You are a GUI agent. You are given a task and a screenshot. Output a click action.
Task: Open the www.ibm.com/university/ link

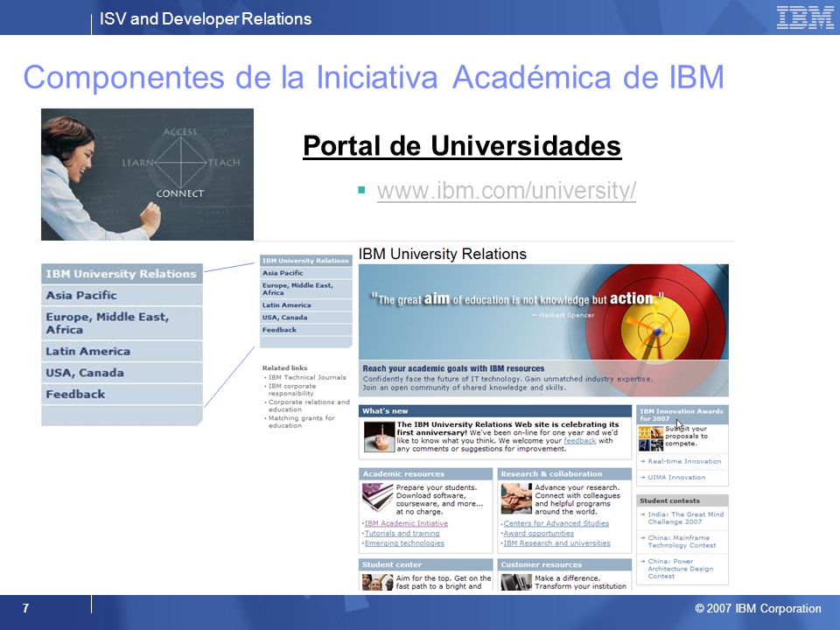tap(507, 190)
